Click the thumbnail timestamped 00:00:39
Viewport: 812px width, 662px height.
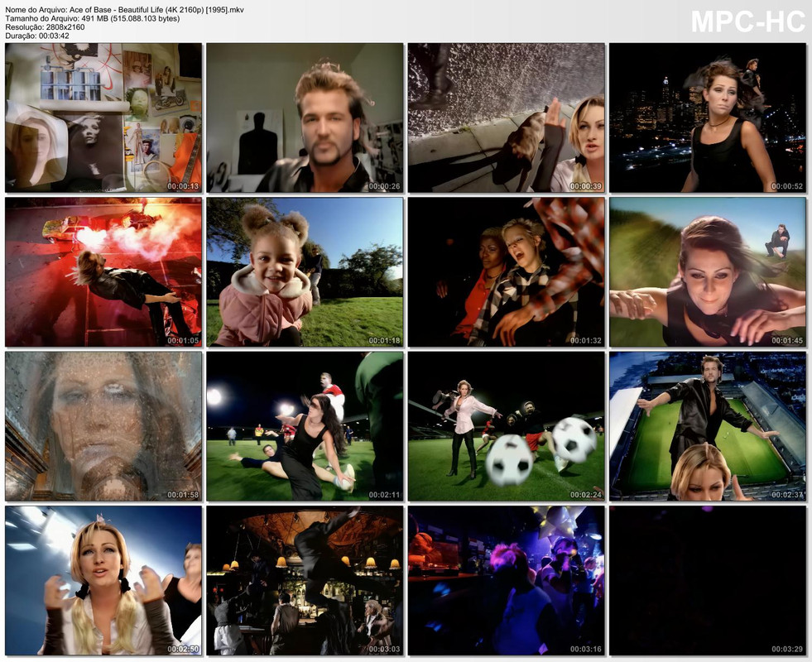tap(507, 118)
